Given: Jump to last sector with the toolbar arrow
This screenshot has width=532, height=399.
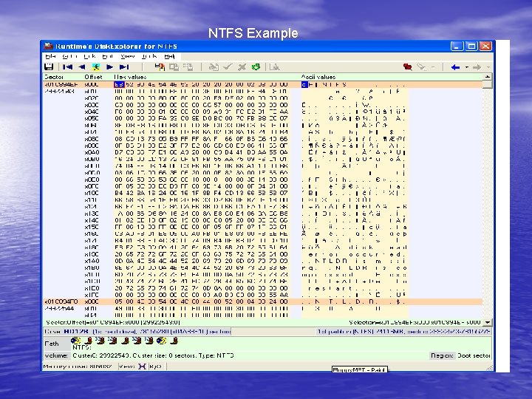Looking at the screenshot, I should point(124,67).
